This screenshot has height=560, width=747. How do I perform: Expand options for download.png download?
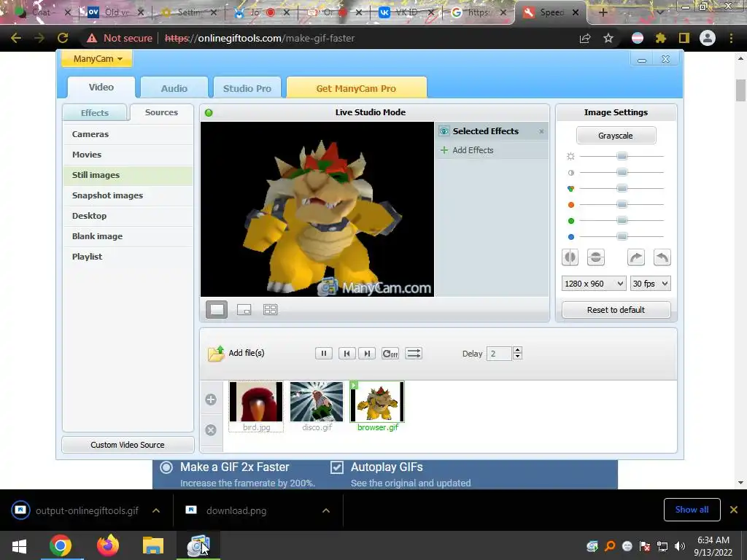click(x=326, y=510)
